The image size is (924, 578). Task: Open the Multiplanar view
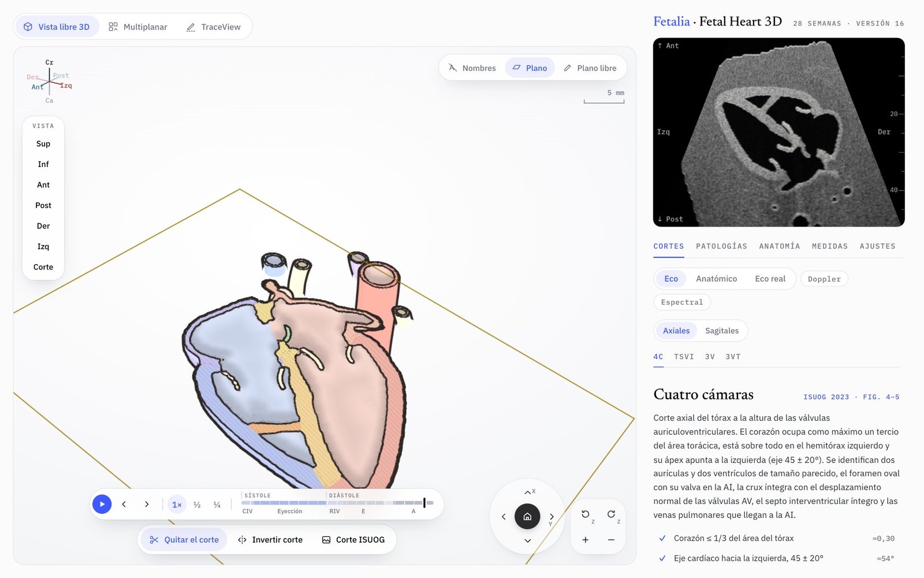[138, 27]
